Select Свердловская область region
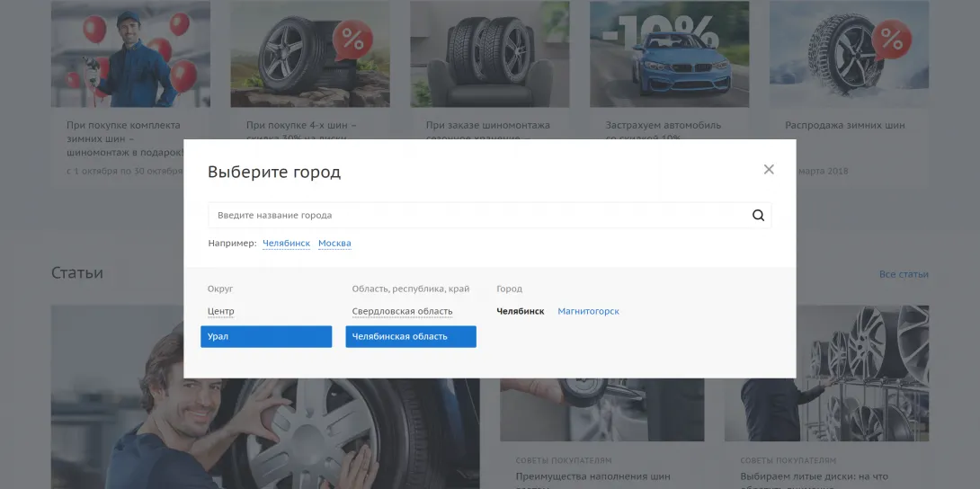 402,311
